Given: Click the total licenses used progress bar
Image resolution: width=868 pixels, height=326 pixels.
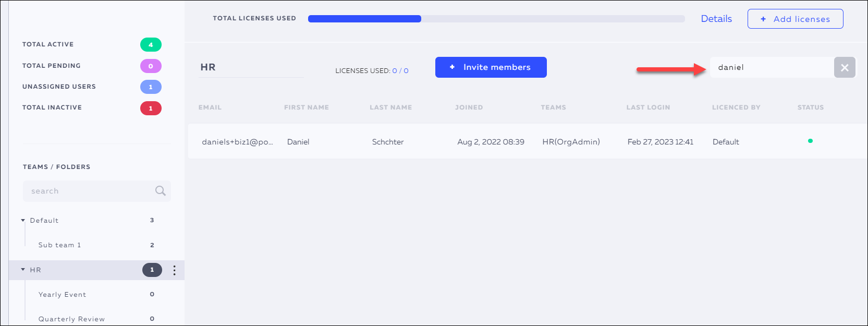Looking at the screenshot, I should 496,19.
